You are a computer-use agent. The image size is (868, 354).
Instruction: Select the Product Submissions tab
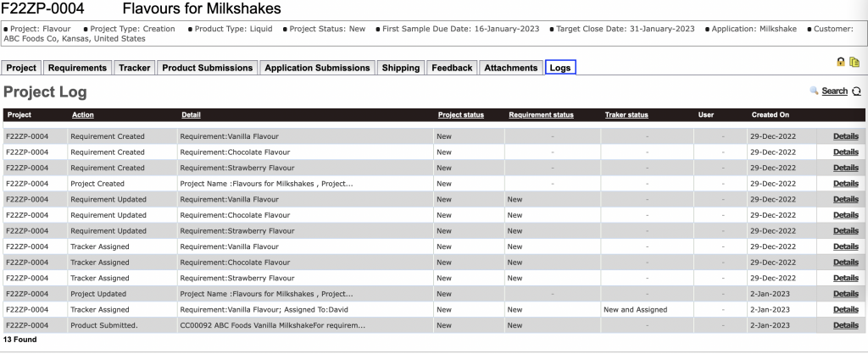208,68
